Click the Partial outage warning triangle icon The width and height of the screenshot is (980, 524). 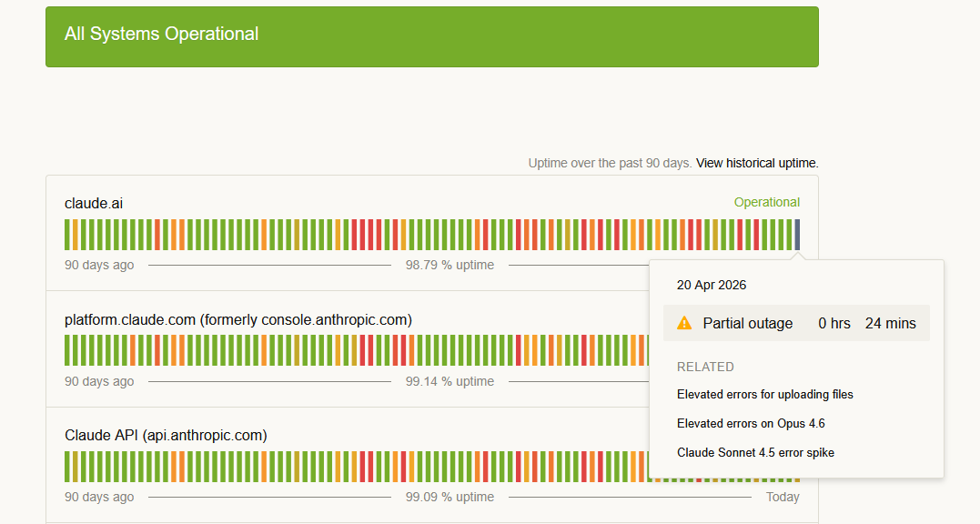[684, 323]
